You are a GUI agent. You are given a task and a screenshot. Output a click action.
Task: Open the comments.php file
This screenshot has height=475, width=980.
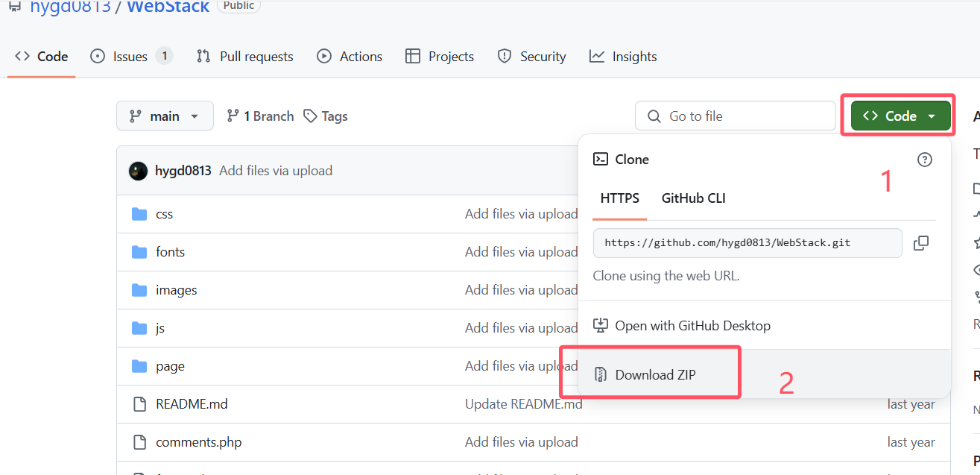tap(198, 442)
